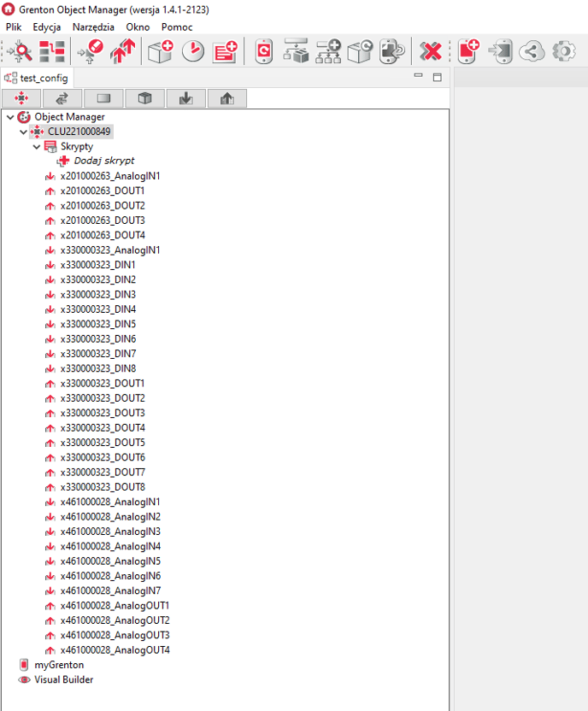Image resolution: width=588 pixels, height=711 pixels.
Task: Select x330000323_DOUT8
Action: 103,487
